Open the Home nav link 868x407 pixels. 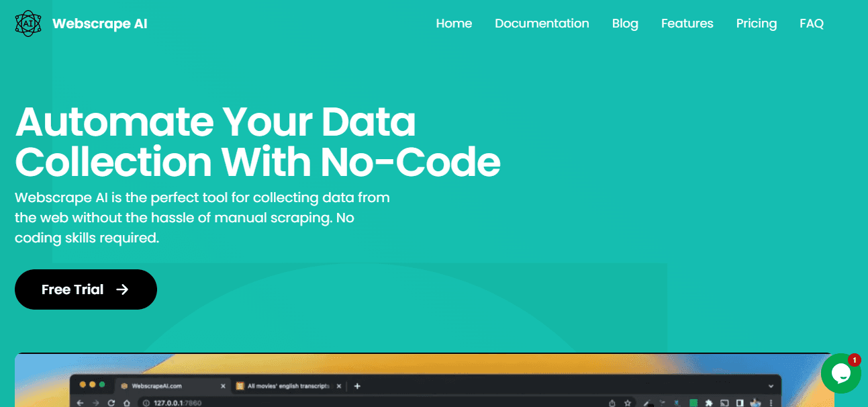[454, 24]
